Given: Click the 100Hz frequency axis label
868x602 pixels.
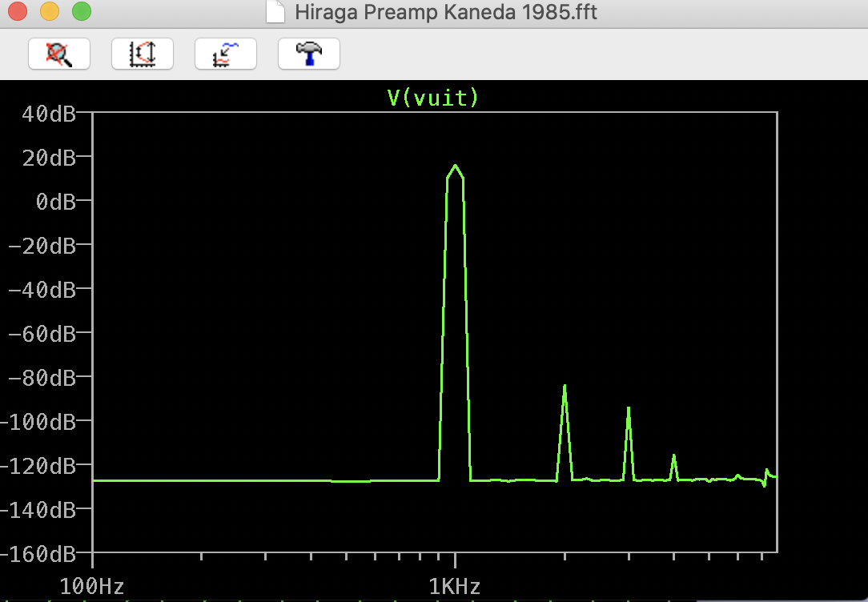Looking at the screenshot, I should pyautogui.click(x=92, y=586).
